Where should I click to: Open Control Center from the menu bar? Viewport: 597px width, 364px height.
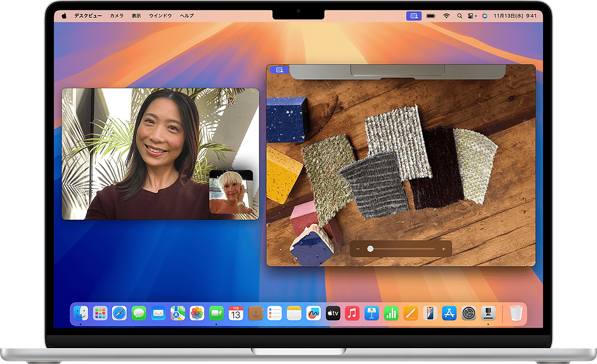coord(471,16)
